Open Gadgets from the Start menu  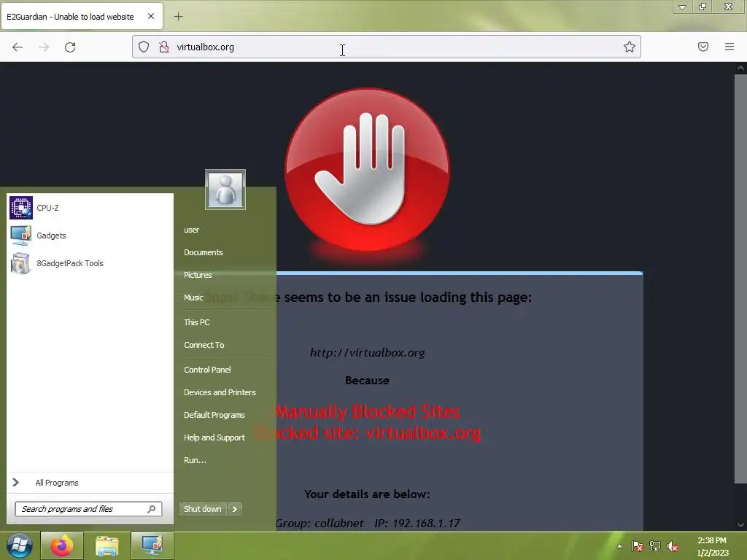pos(90,236)
